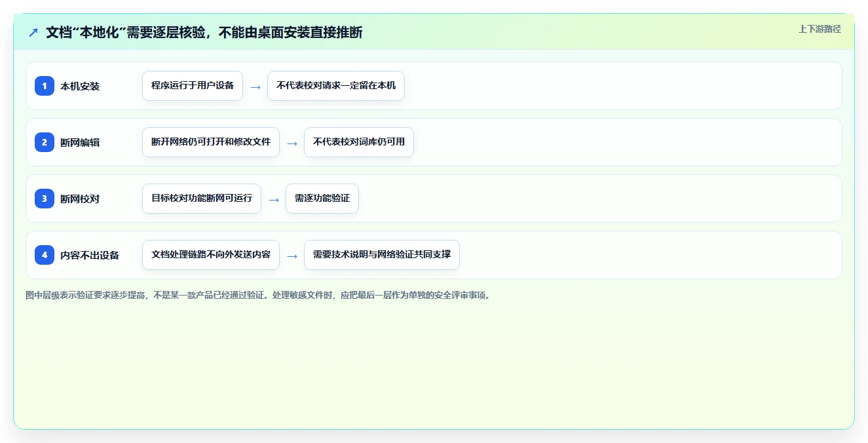Click the 断开网络仍可打开和修改文件 box
Image resolution: width=868 pixels, height=443 pixels.
click(211, 142)
